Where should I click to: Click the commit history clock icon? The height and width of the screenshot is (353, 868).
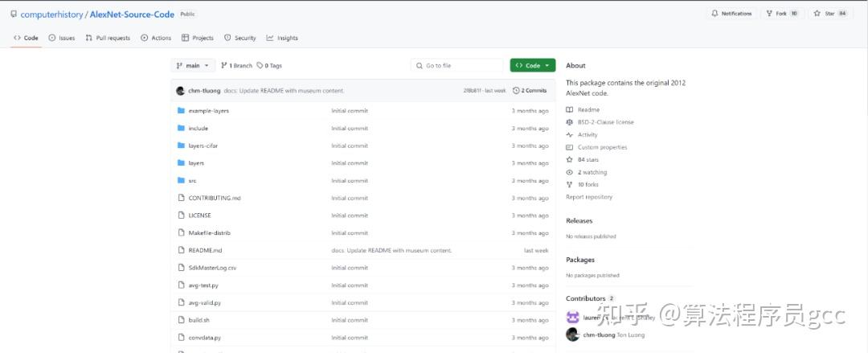[x=516, y=91]
